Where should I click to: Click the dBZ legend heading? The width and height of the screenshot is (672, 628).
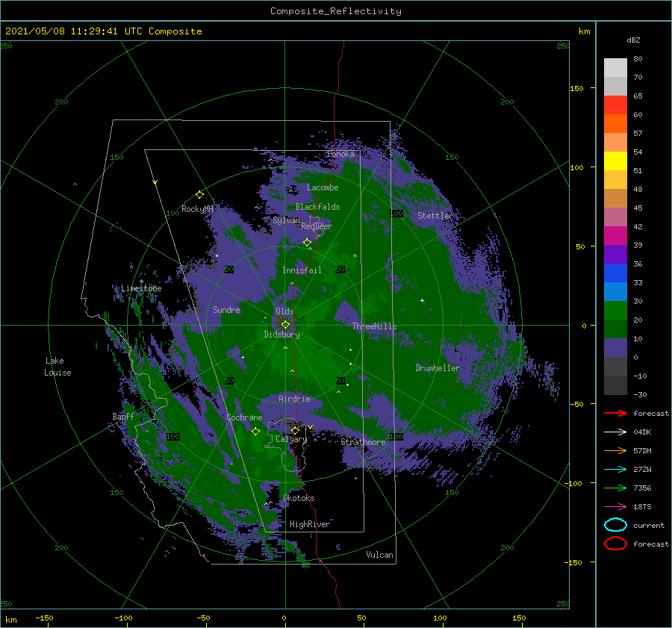click(633, 40)
